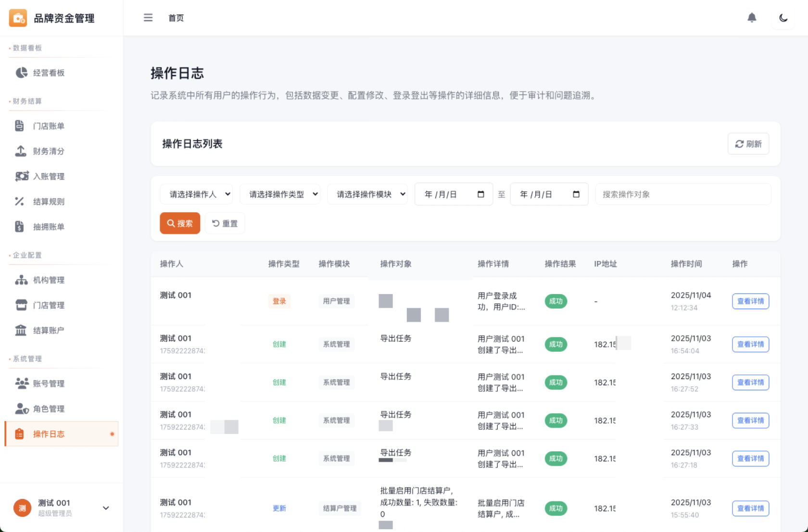Go to 入账管理 page
This screenshot has height=532, width=808.
pyautogui.click(x=48, y=176)
